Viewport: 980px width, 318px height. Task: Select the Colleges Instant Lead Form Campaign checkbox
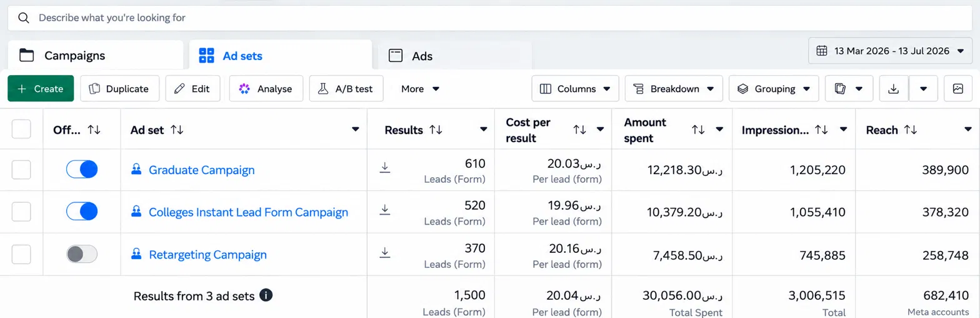click(x=21, y=212)
